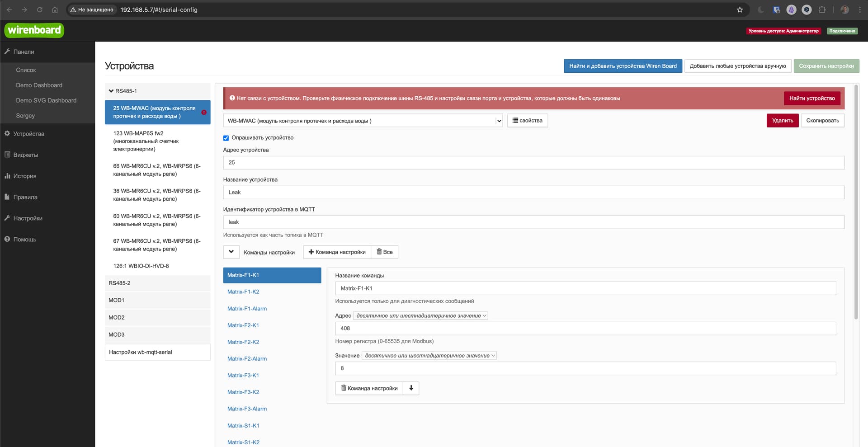Click the Wirenboard logo
Image resolution: width=868 pixels, height=447 pixels.
[34, 30]
